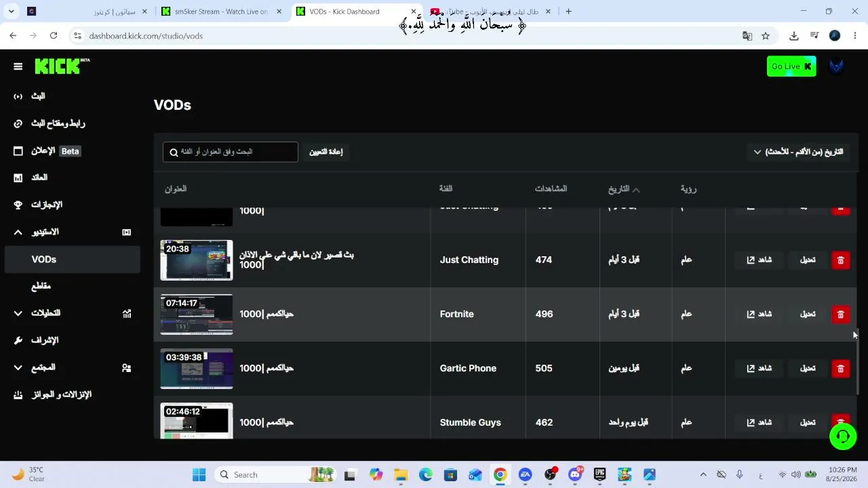868x488 pixels.
Task: Delete the Fortnite VOD
Action: (841, 314)
